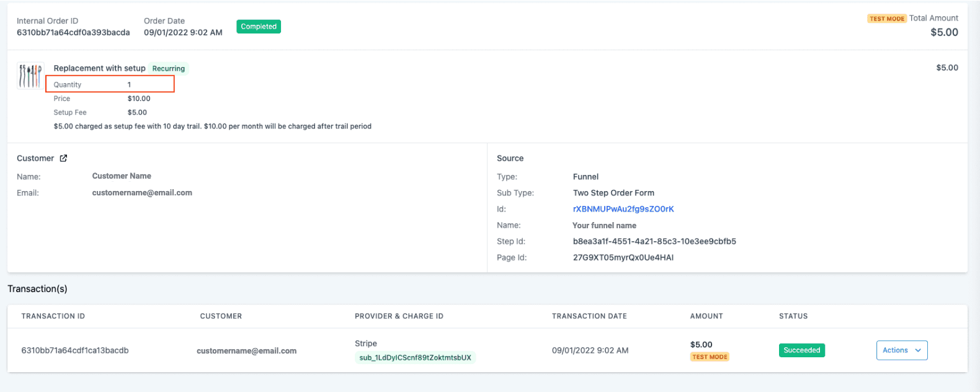This screenshot has height=392, width=980.
Task: Click the Quantity row highlighted in red
Action: click(x=110, y=84)
